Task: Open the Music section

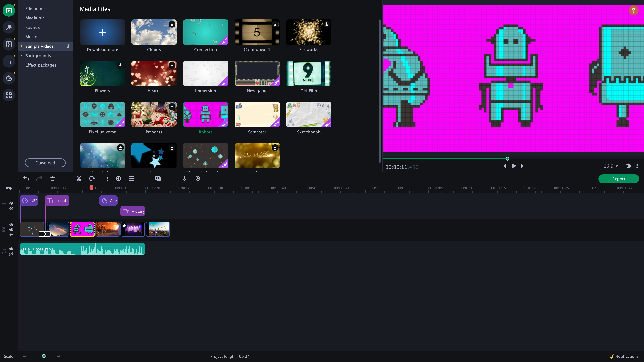Action: 31,37
